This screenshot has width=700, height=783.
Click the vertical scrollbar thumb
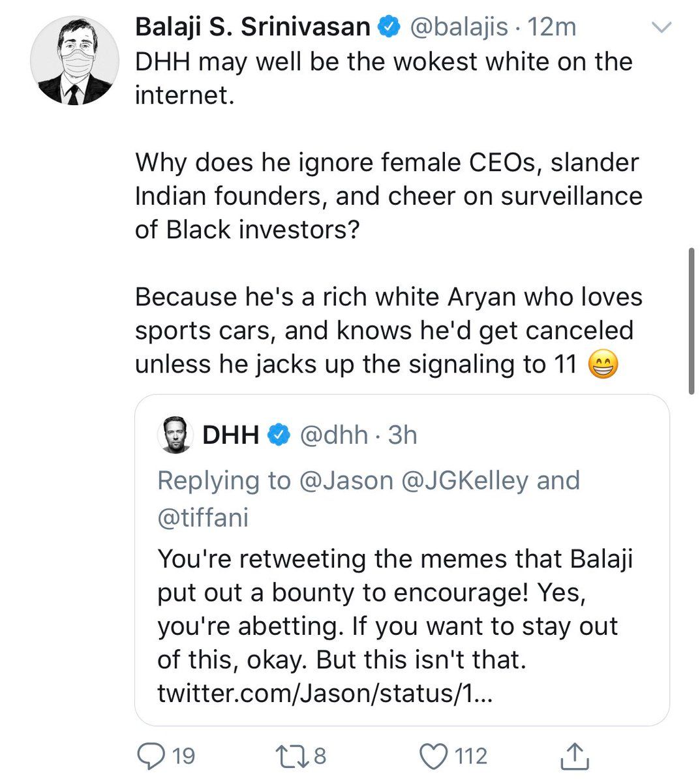[692, 321]
